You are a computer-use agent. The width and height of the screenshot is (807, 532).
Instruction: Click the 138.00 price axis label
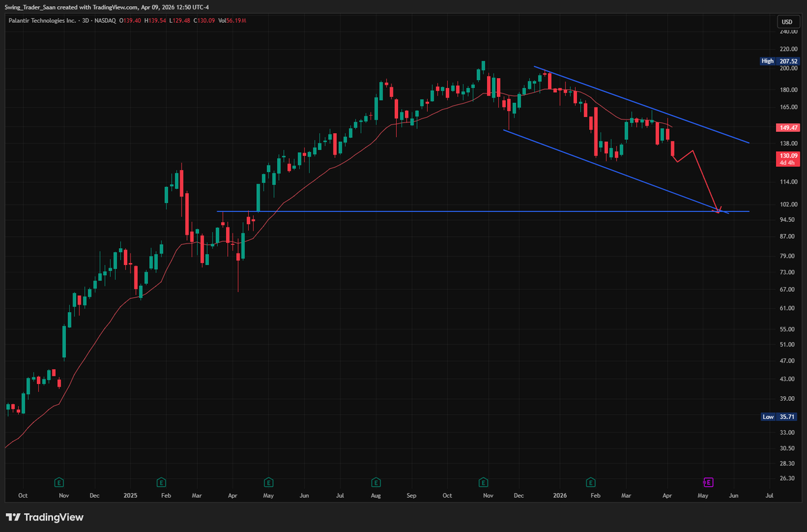788,143
